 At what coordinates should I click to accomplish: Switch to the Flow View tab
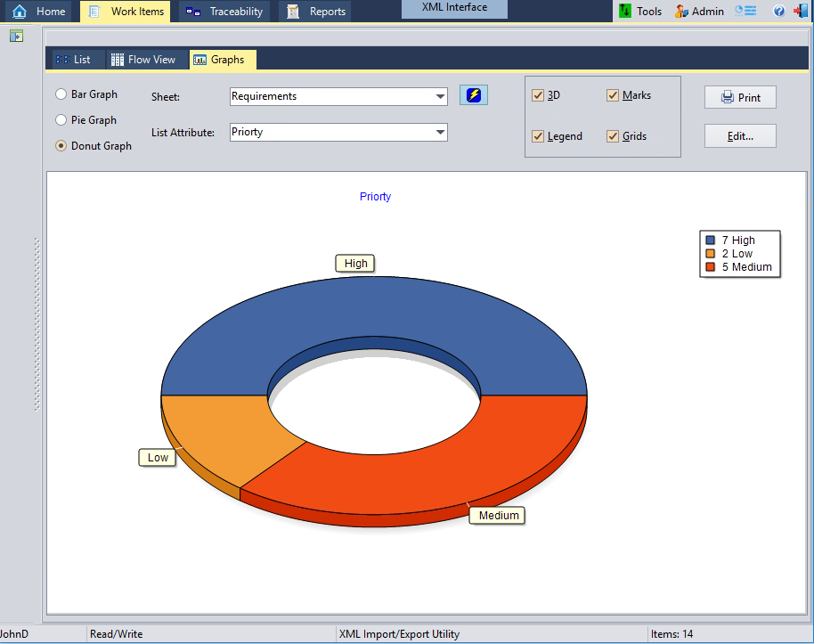click(145, 59)
